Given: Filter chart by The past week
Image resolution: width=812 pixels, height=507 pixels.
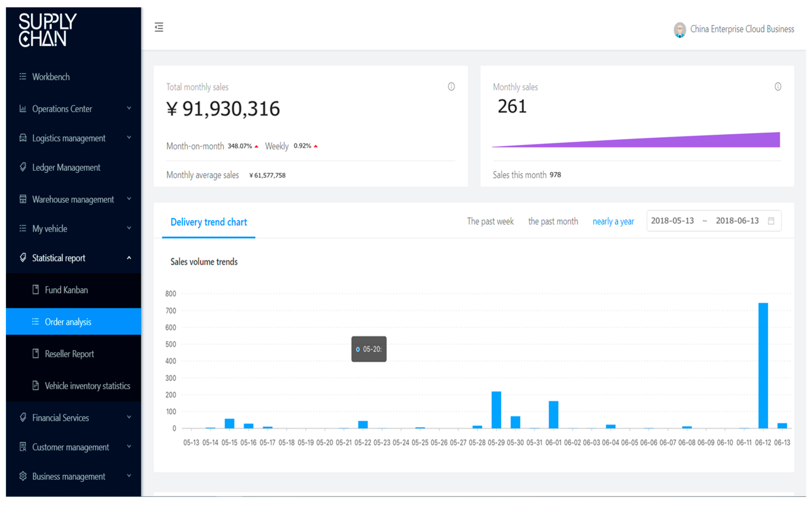Looking at the screenshot, I should [490, 221].
